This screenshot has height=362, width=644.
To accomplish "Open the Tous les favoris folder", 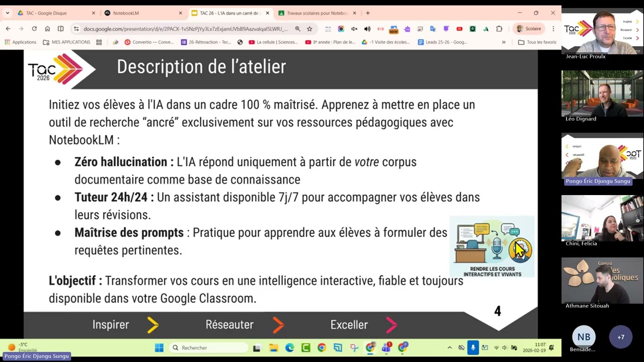I will click(x=537, y=42).
